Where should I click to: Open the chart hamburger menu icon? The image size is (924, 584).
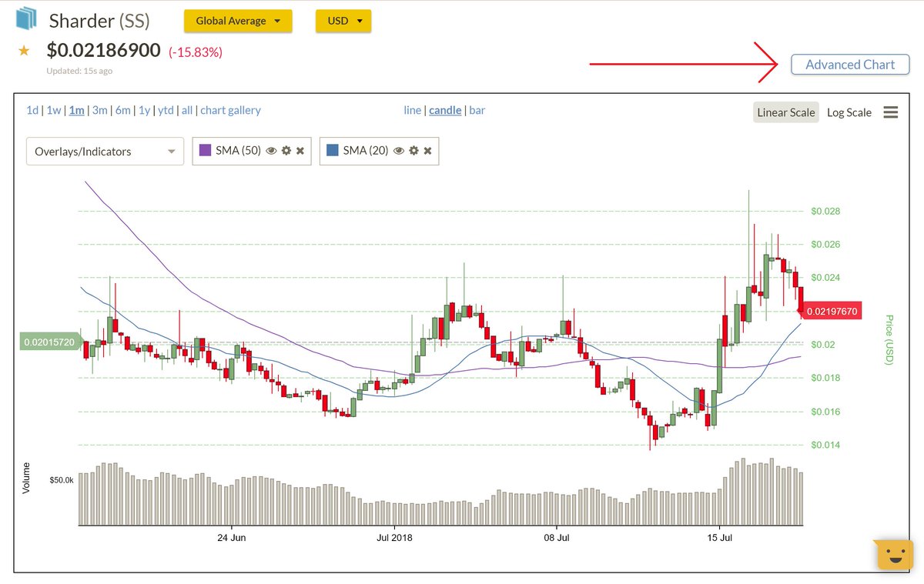pos(891,112)
